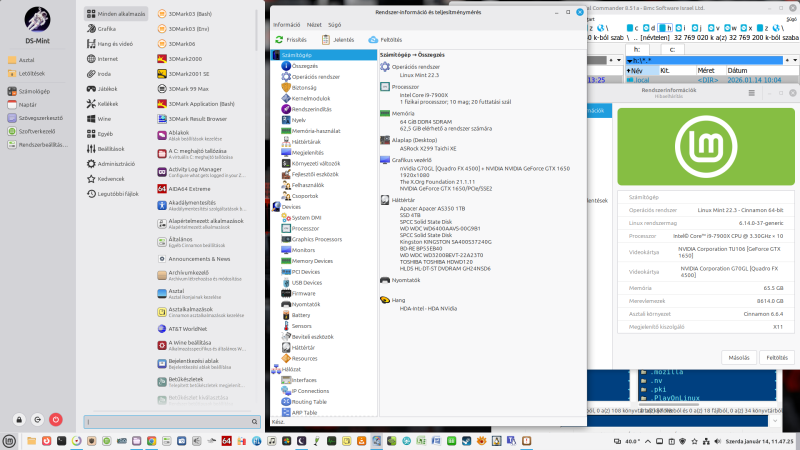
Task: Select Összegzés in the tree
Action: click(299, 66)
